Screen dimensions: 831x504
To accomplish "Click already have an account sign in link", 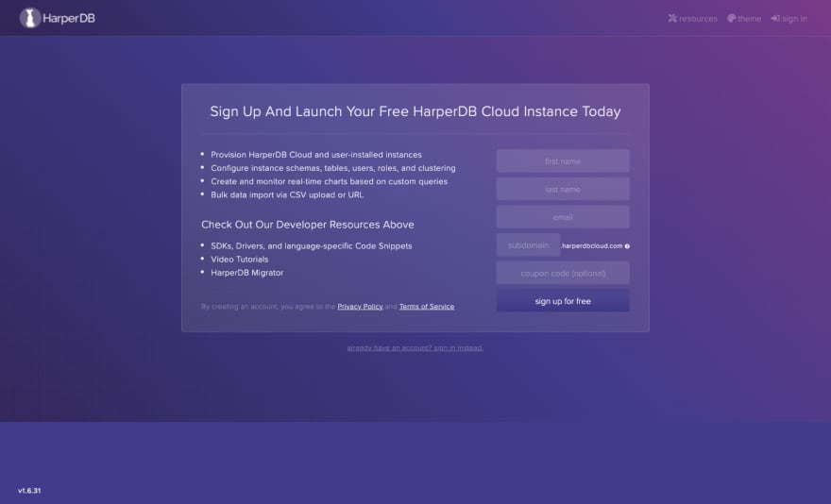I will pos(415,348).
